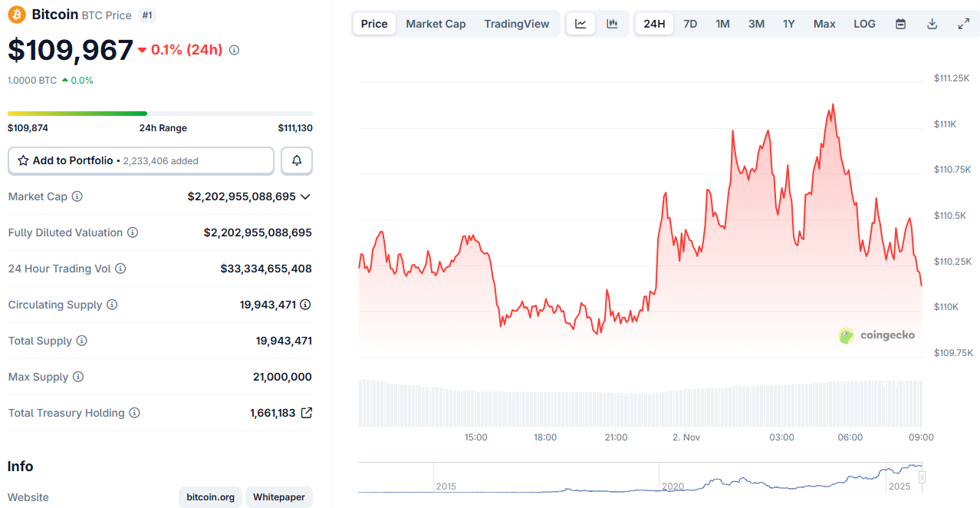The image size is (980, 508).
Task: Switch to TradingView tab
Action: click(516, 24)
